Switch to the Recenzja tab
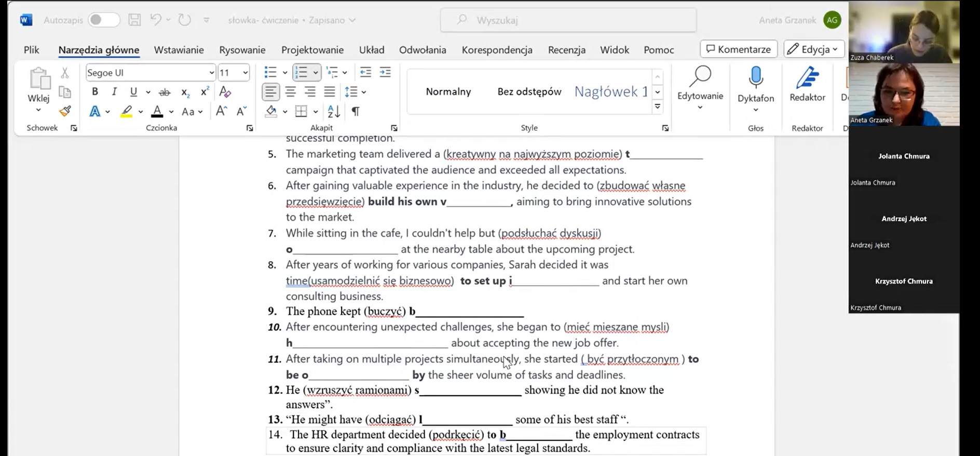The height and width of the screenshot is (456, 980). tap(567, 50)
